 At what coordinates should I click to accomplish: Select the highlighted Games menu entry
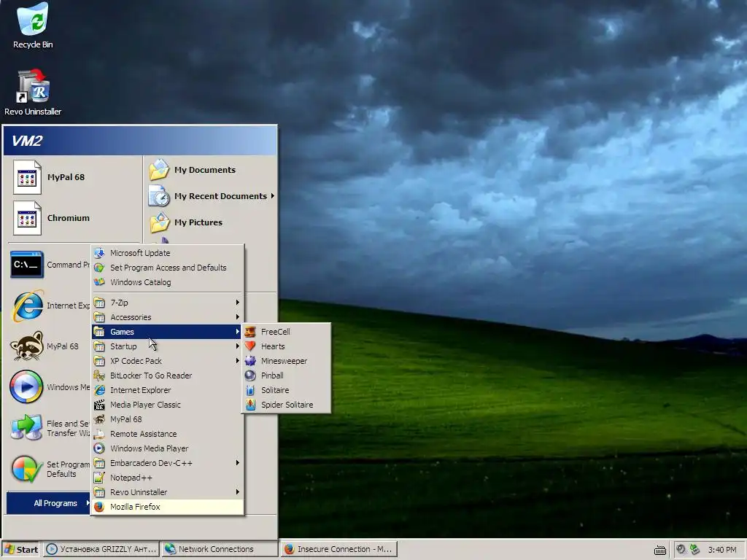click(x=168, y=332)
